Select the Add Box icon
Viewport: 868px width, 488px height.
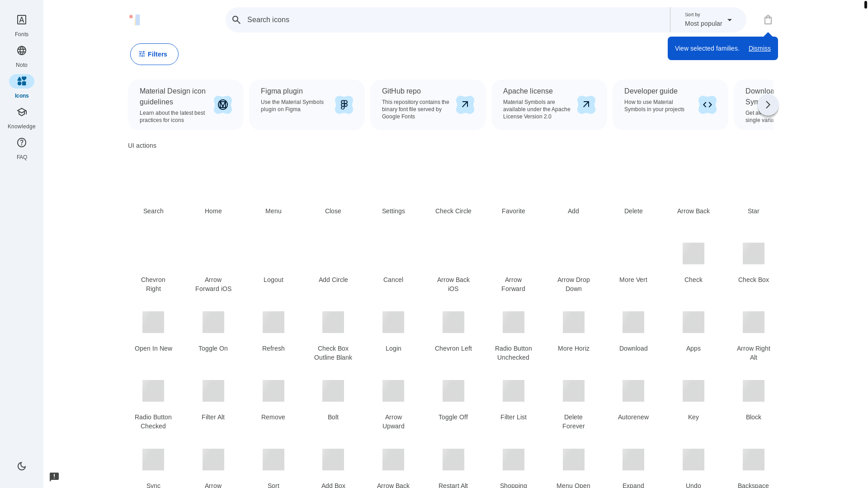pos(333,460)
